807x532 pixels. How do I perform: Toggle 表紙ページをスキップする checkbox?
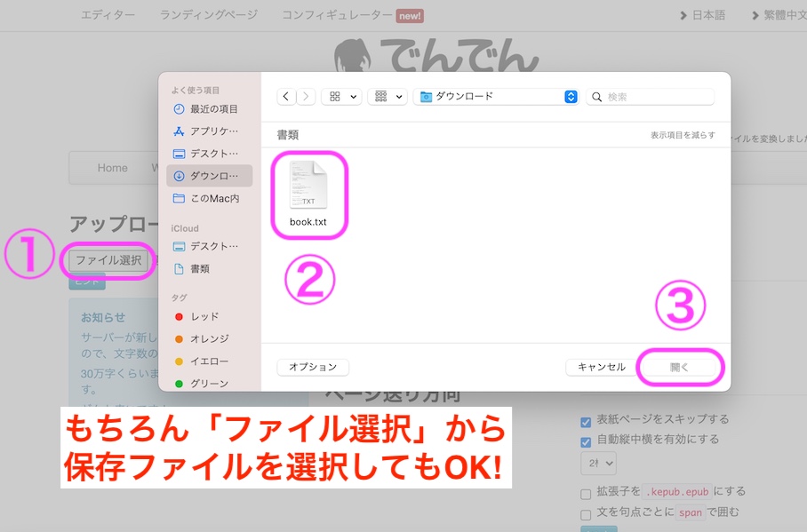(x=586, y=421)
